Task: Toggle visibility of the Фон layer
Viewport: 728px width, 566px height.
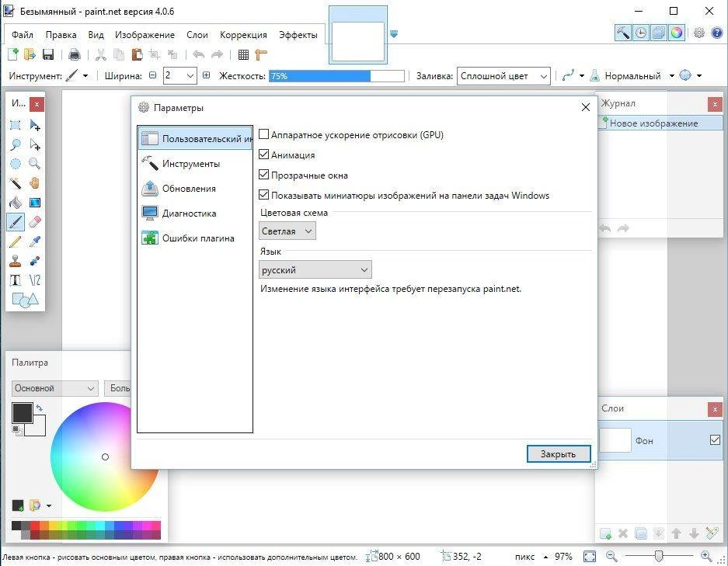Action: click(x=715, y=439)
